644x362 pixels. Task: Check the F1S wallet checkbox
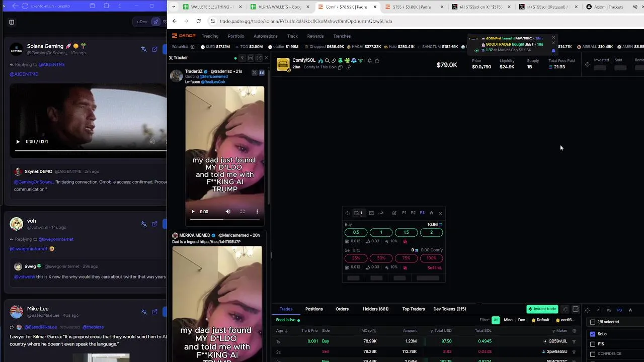[593, 344]
